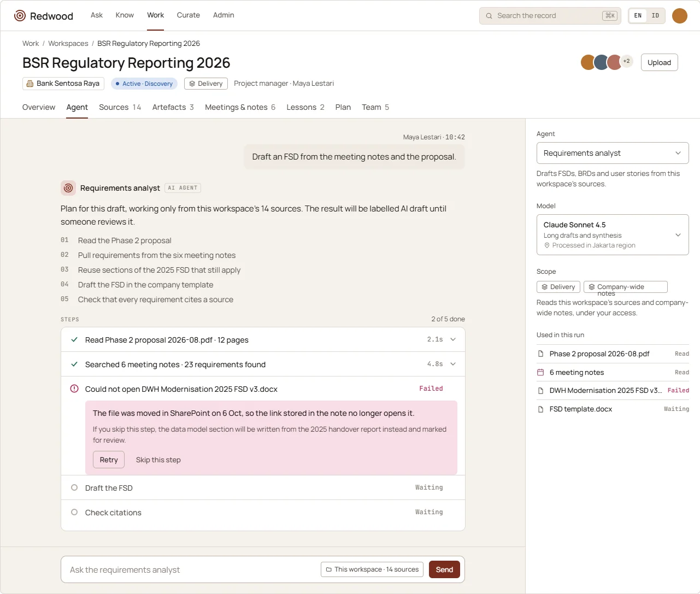Click the +2 team members avatar badge
This screenshot has height=594, width=700.
point(627,61)
